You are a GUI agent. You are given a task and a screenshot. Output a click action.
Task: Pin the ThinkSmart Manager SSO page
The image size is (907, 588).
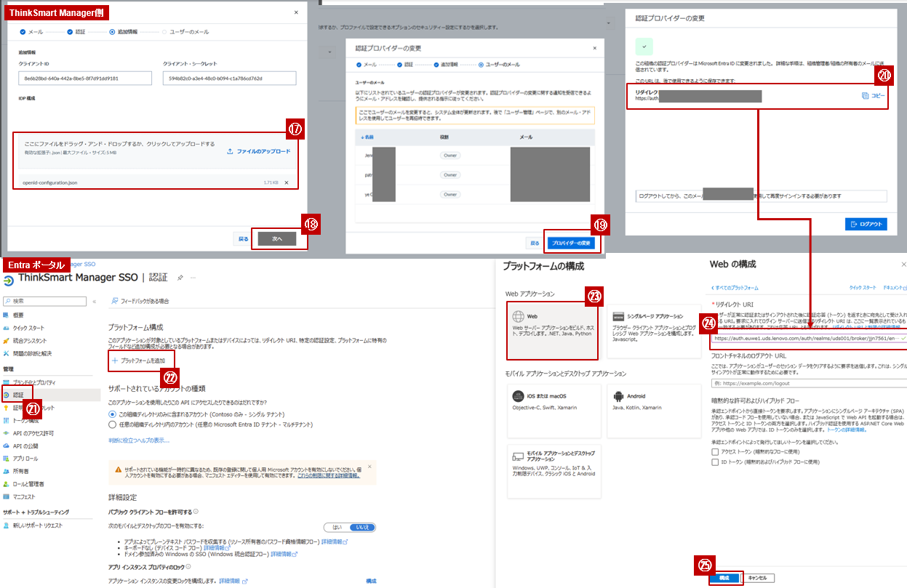point(180,278)
